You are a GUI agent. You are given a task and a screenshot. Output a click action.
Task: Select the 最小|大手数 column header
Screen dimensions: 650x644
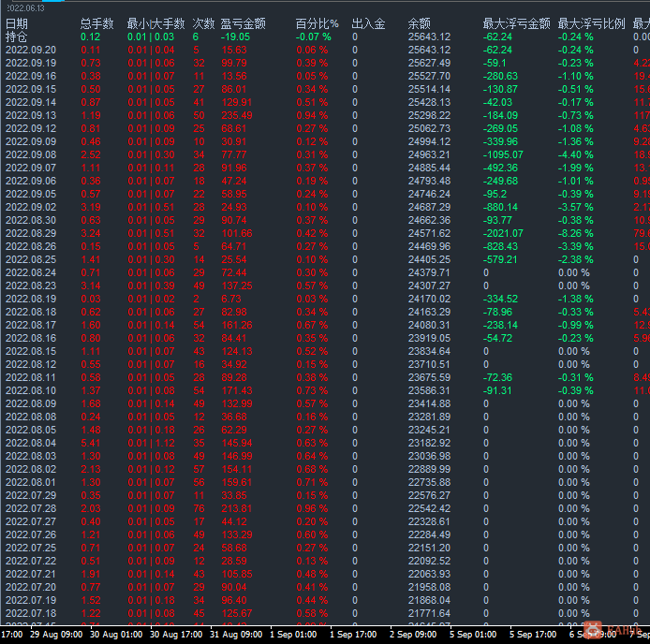[x=155, y=23]
